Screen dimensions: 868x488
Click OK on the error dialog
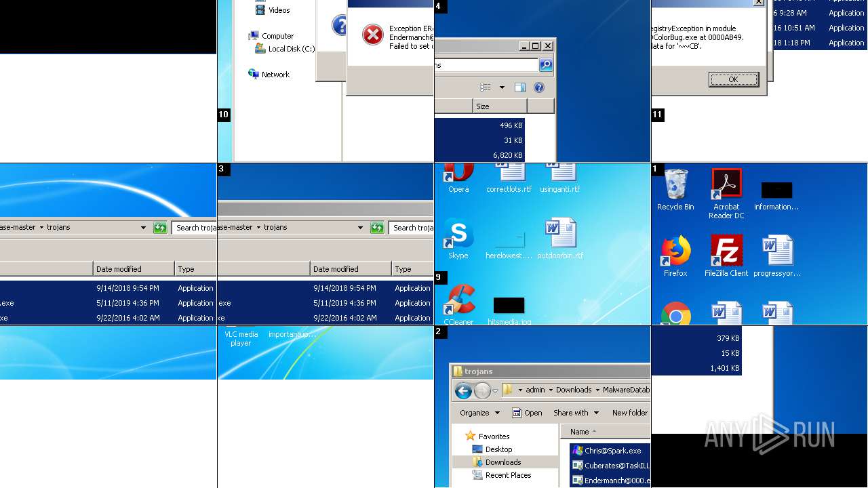(x=733, y=79)
